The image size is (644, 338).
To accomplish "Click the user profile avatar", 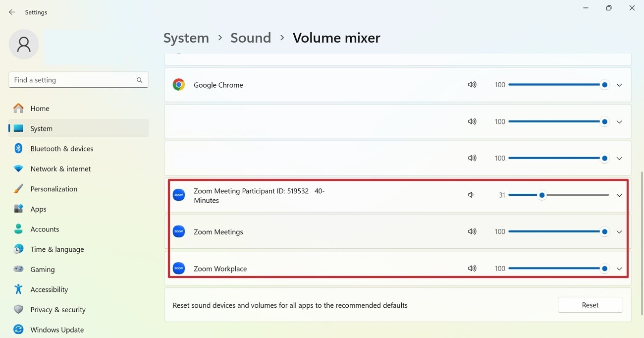I will tap(24, 44).
